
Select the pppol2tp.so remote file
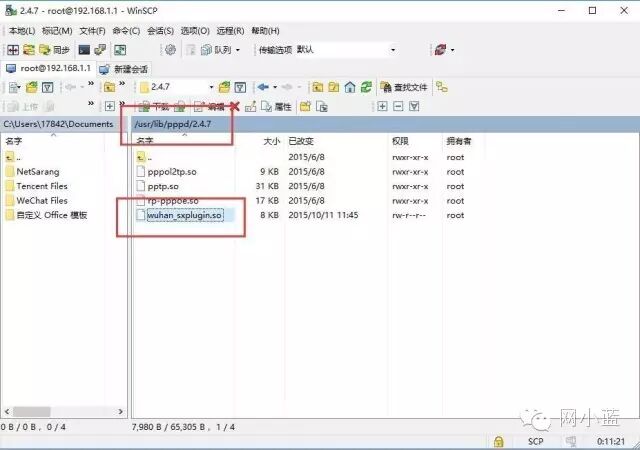click(x=172, y=172)
